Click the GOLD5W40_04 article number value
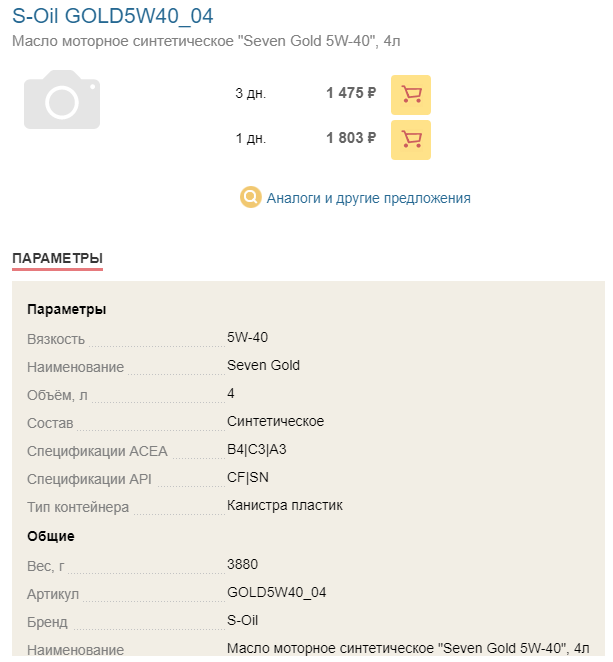The image size is (613, 662). point(277,592)
